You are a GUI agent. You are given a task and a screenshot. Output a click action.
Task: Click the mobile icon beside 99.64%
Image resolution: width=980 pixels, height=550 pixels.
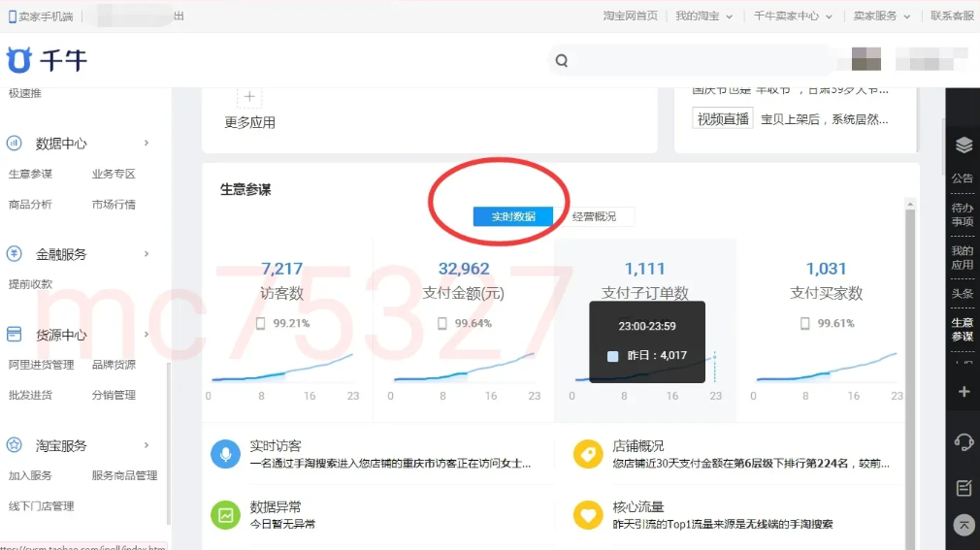441,323
